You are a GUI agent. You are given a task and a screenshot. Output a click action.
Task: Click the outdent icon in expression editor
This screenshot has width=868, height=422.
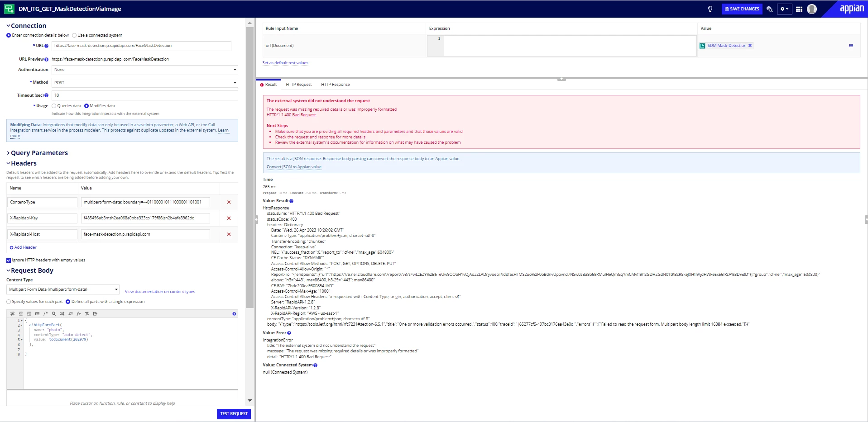21,313
